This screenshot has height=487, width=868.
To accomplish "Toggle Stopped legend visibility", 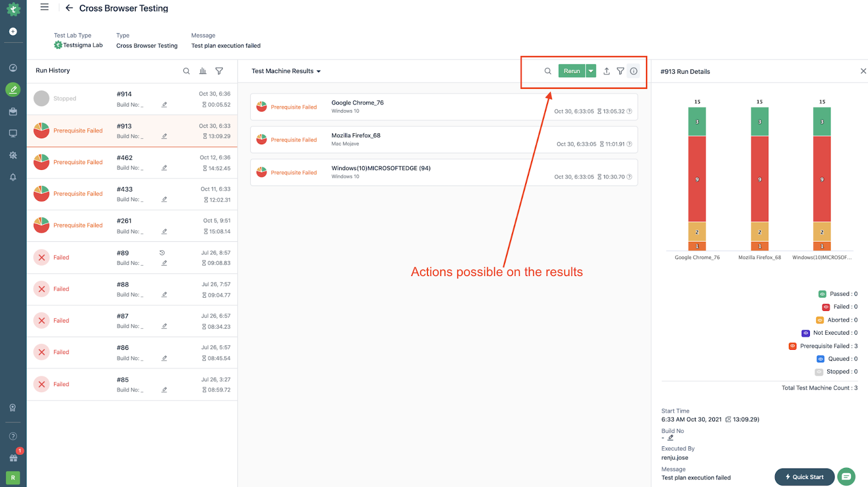I will click(819, 372).
